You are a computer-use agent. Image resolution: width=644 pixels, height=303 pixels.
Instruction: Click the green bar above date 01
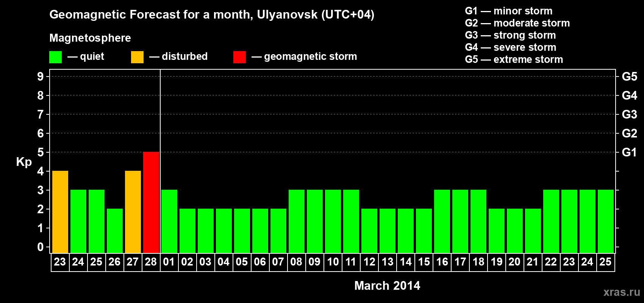(x=169, y=221)
